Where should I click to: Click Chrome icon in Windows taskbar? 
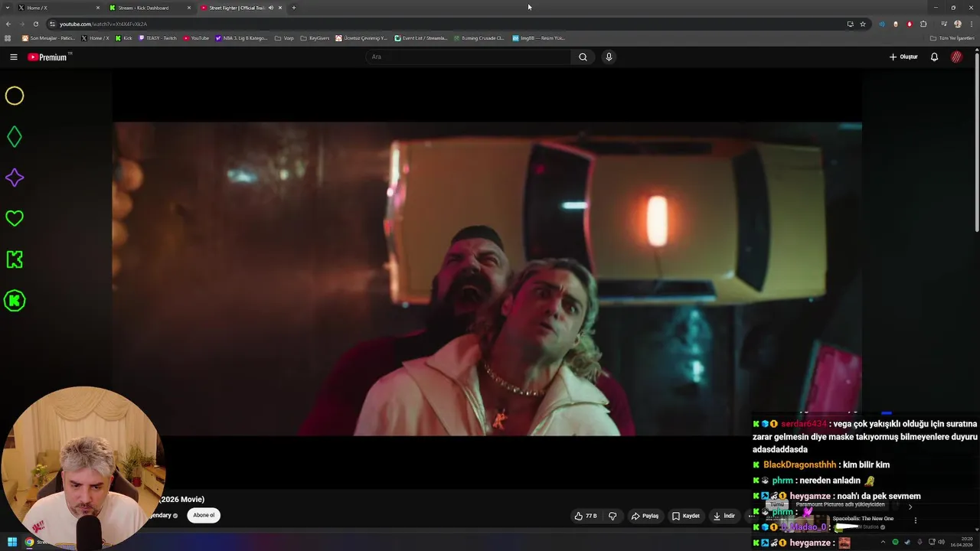coord(29,542)
